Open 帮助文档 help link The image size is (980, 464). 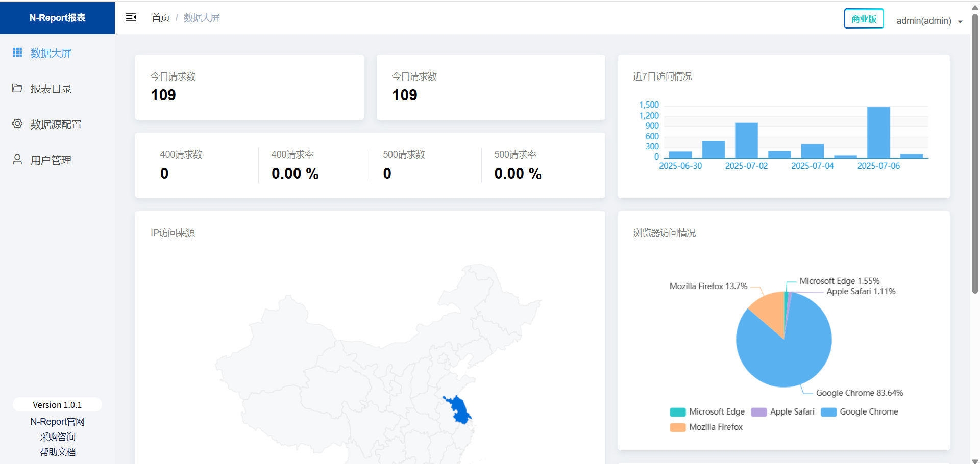(57, 452)
